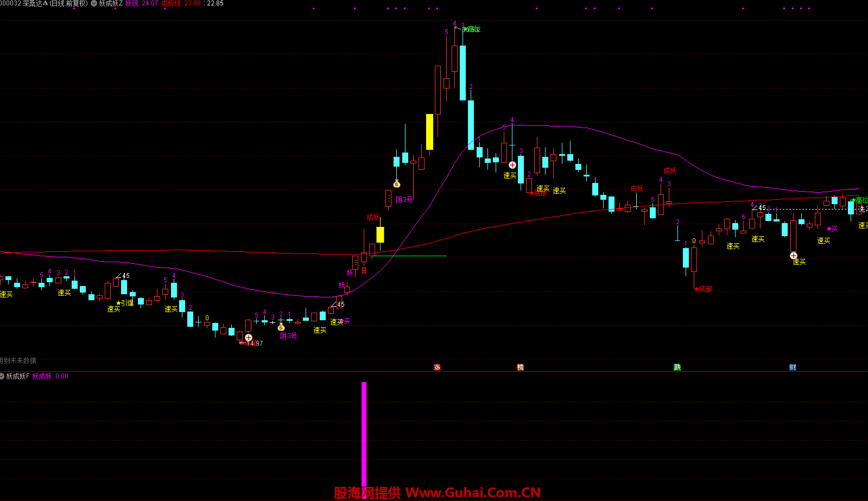Screen dimensions: 868x501
Task: Click the 未来数据 notice text
Action: pyautogui.click(x=18, y=360)
